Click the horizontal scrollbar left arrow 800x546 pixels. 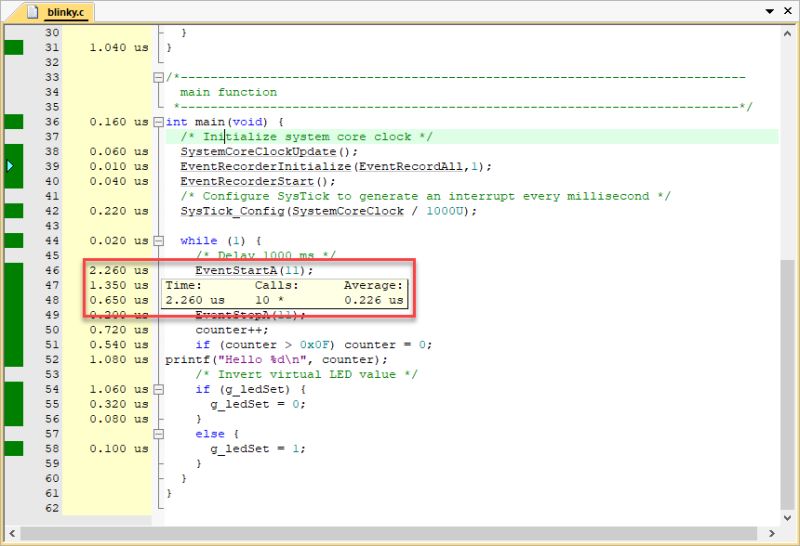point(12,534)
